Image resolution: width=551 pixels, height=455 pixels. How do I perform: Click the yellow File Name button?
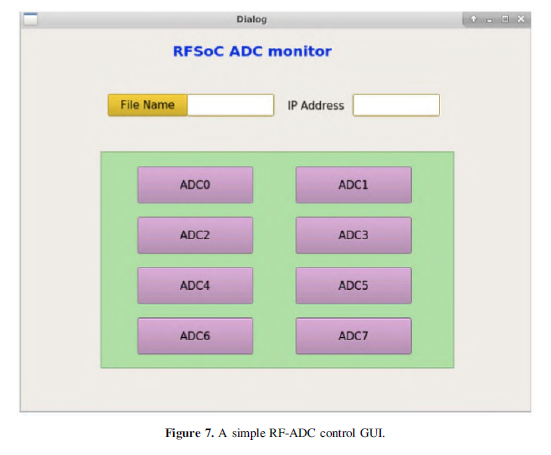[x=148, y=105]
